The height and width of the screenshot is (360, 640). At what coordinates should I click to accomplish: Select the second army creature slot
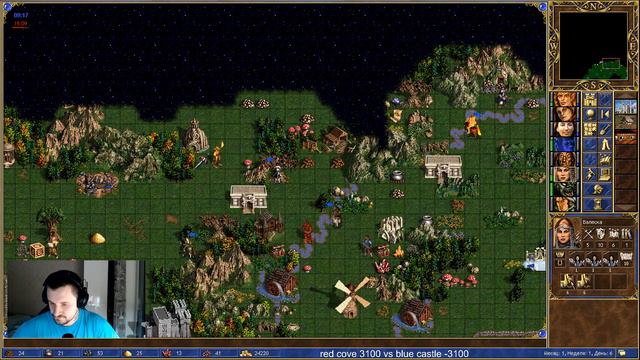click(593, 259)
